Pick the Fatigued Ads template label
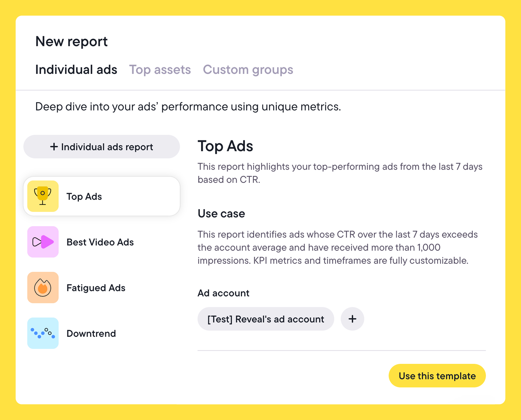This screenshot has height=420, width=521. (96, 288)
